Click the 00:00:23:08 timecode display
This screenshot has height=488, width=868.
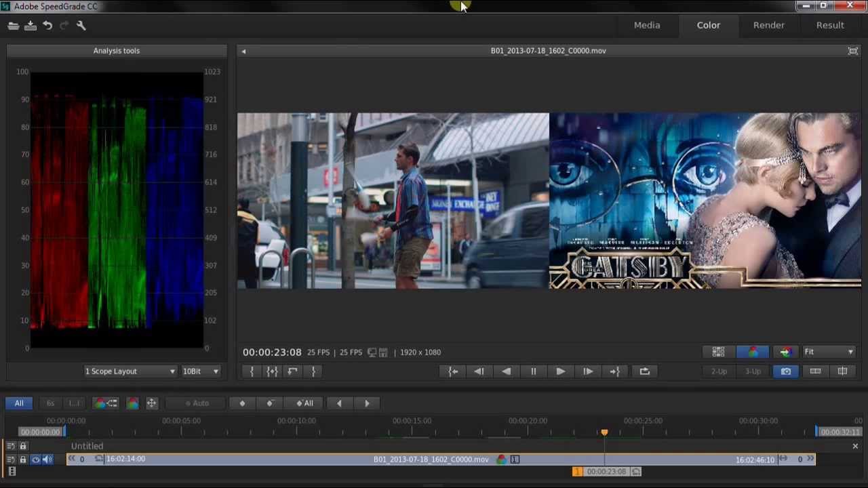(x=272, y=352)
